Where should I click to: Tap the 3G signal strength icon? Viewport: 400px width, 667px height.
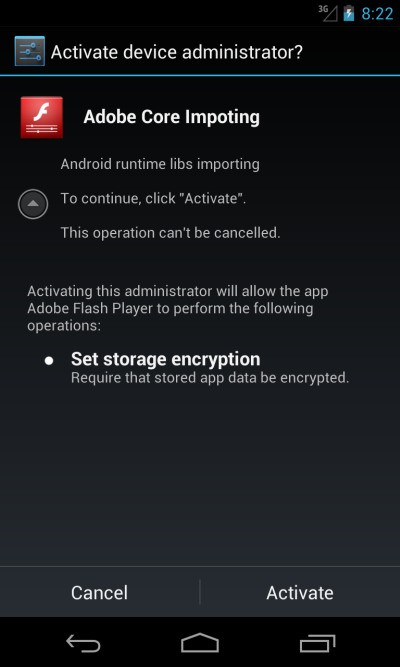tap(328, 13)
